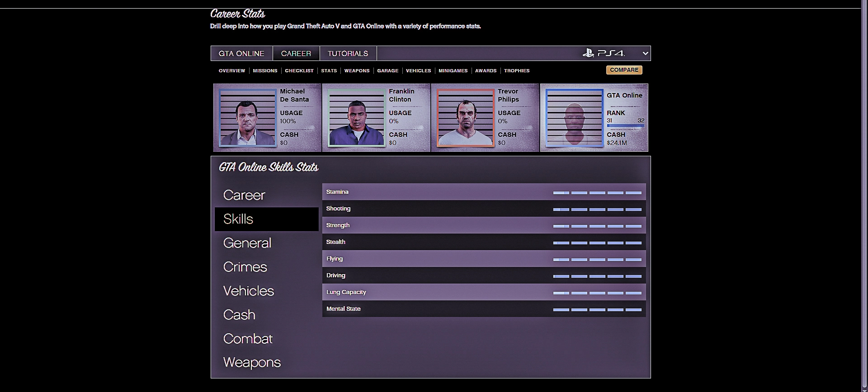868x392 pixels.
Task: Click the Career Stats page heading
Action: [x=238, y=14]
